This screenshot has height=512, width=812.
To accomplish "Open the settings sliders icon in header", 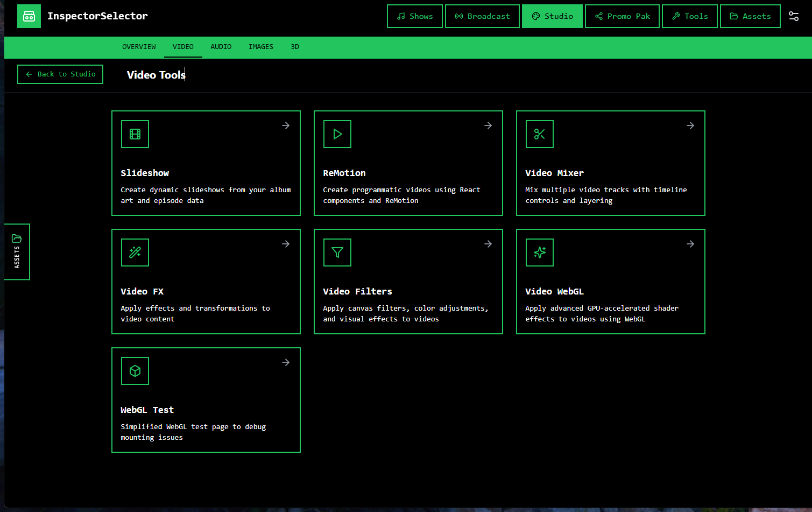I will (793, 16).
